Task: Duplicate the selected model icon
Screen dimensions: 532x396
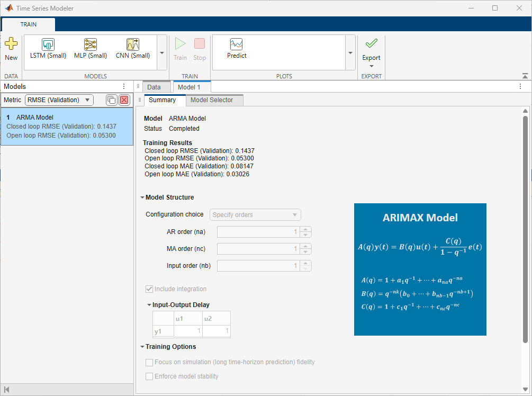Action: [x=111, y=100]
